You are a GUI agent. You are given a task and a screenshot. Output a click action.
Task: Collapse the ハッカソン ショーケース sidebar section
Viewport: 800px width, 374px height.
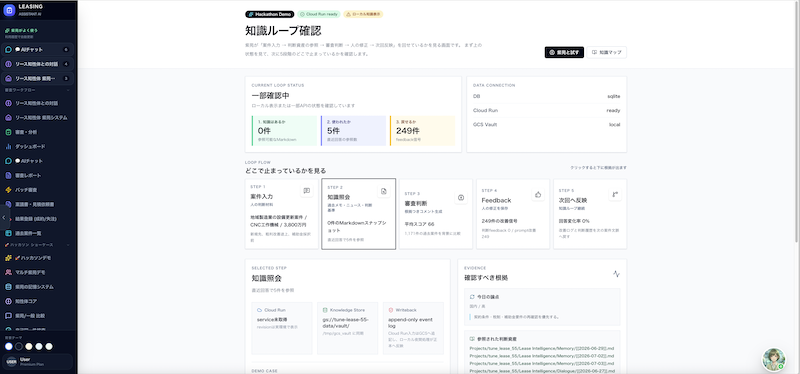[x=69, y=244]
